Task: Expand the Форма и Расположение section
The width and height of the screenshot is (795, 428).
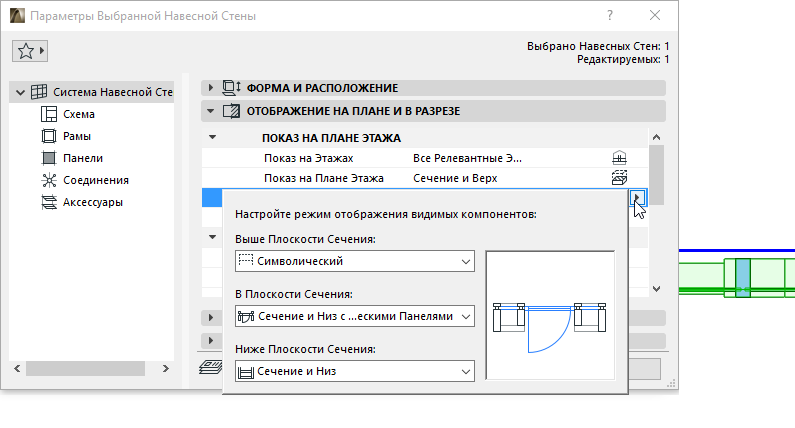Action: tap(210, 87)
